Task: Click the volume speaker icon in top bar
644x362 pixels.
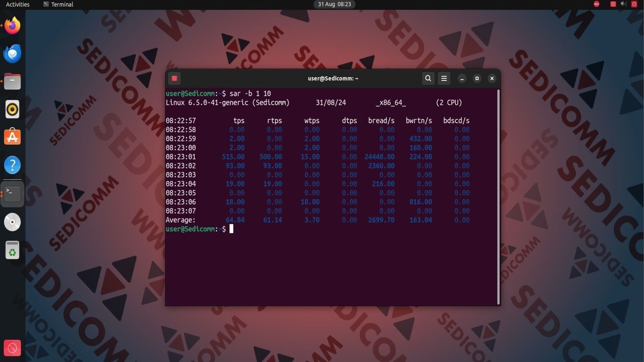Action: 623,4
